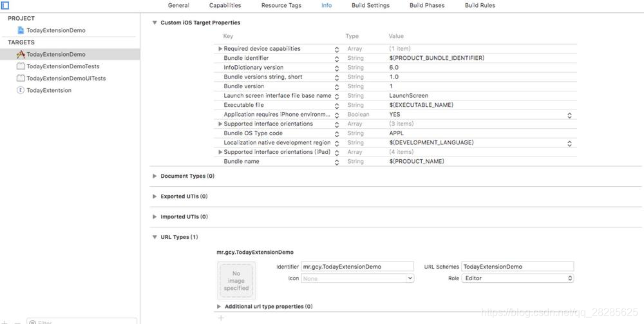This screenshot has width=644, height=324.
Task: Click the Bundle name key
Action: click(241, 162)
